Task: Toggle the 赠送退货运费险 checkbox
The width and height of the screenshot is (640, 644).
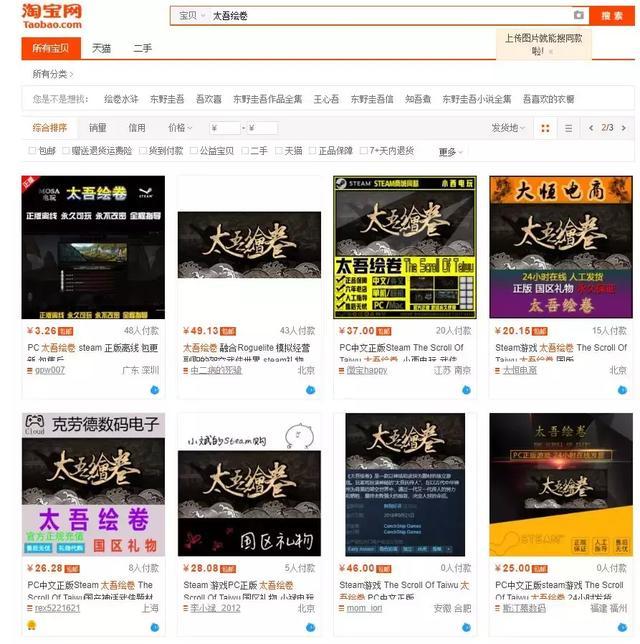Action: tap(66, 151)
